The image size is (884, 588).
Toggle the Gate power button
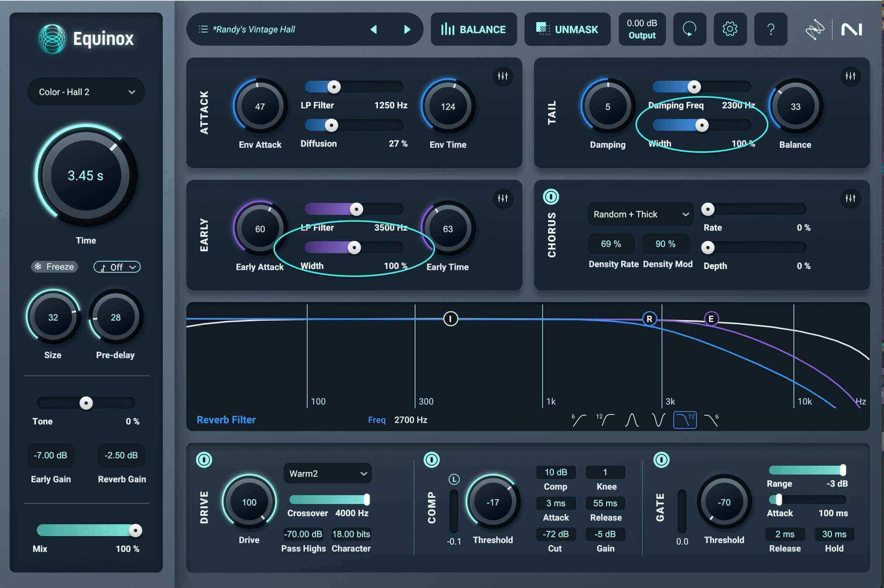click(x=661, y=460)
